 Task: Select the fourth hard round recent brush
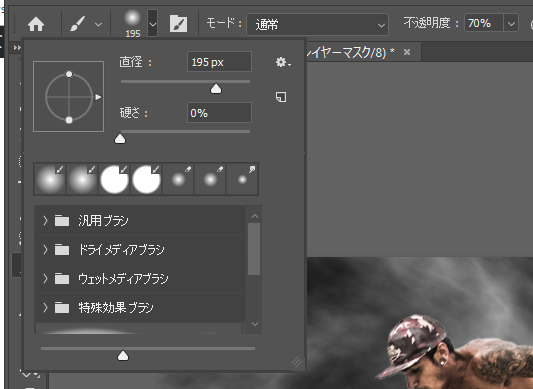pyautogui.click(x=146, y=179)
